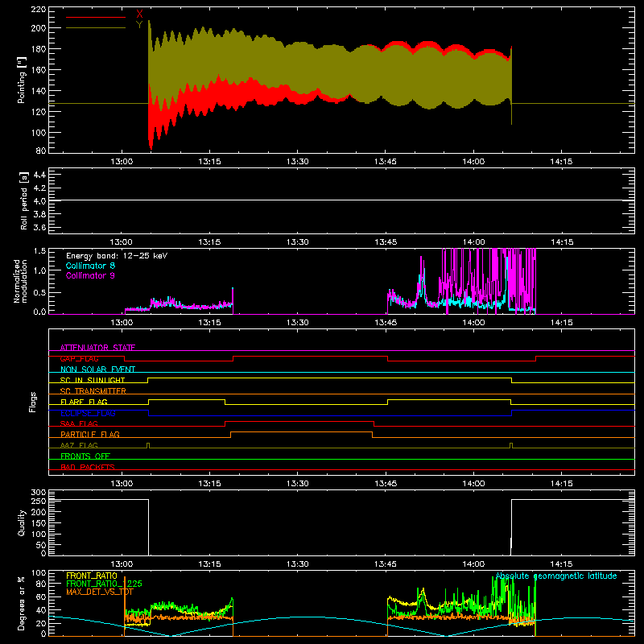Click the 3.6 tick on Roll period axis
Viewport: 644px width, 644px height.
[x=39, y=228]
